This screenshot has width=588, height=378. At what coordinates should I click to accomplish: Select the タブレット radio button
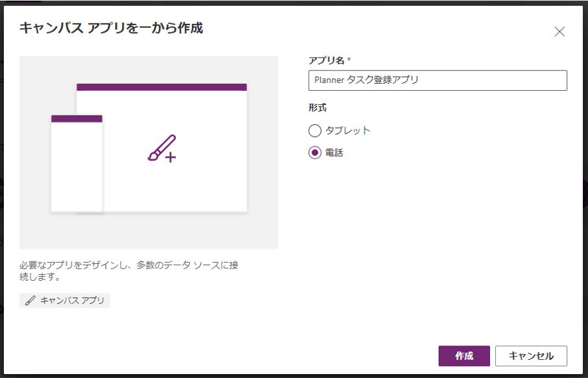[315, 131]
